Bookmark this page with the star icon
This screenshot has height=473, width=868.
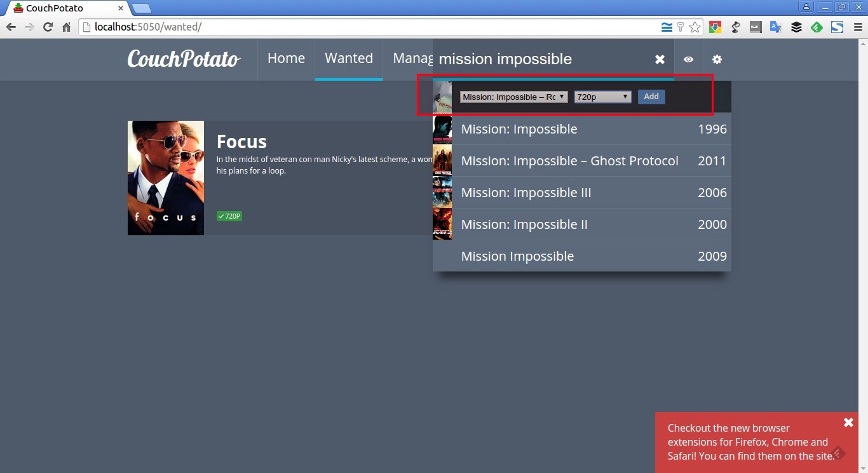(695, 27)
